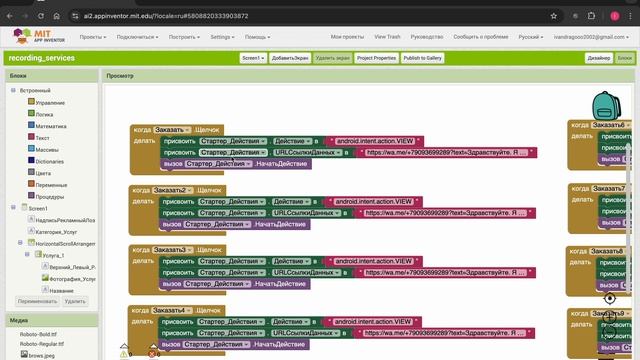
Task: Open Project Properties
Action: pos(376,58)
